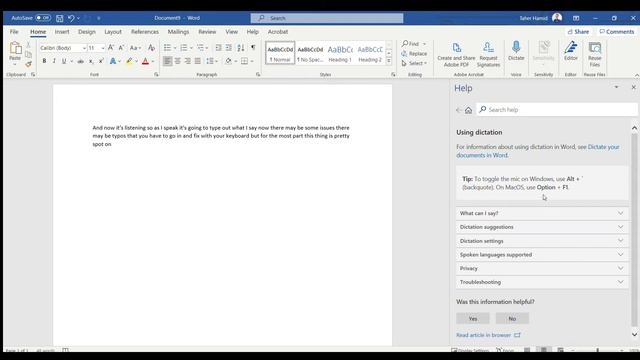Justify the paragraph text
Image resolution: width=640 pixels, height=360 pixels.
tap(198, 61)
